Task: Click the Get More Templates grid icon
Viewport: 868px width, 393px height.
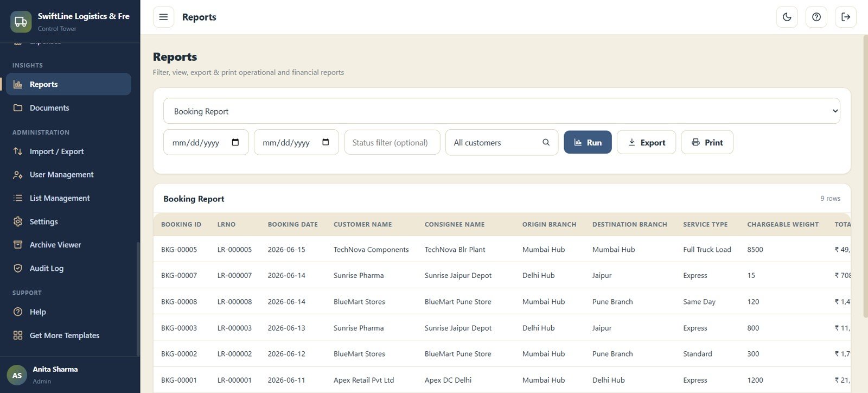Action: click(18, 335)
